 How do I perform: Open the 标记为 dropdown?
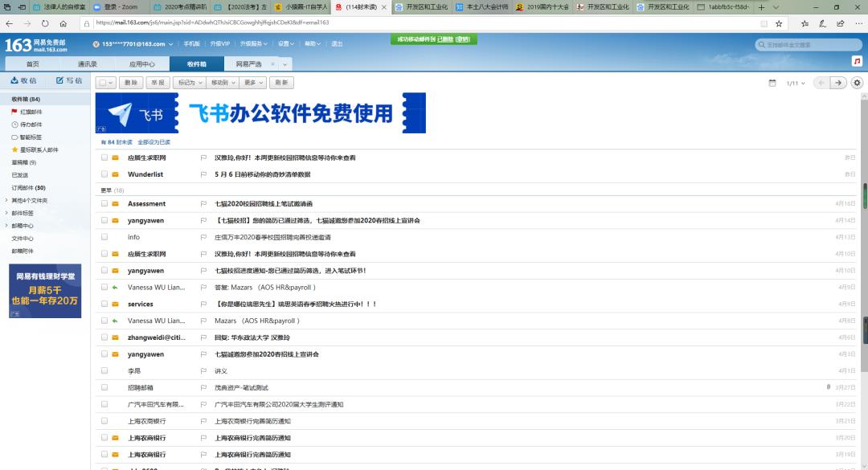coord(188,83)
